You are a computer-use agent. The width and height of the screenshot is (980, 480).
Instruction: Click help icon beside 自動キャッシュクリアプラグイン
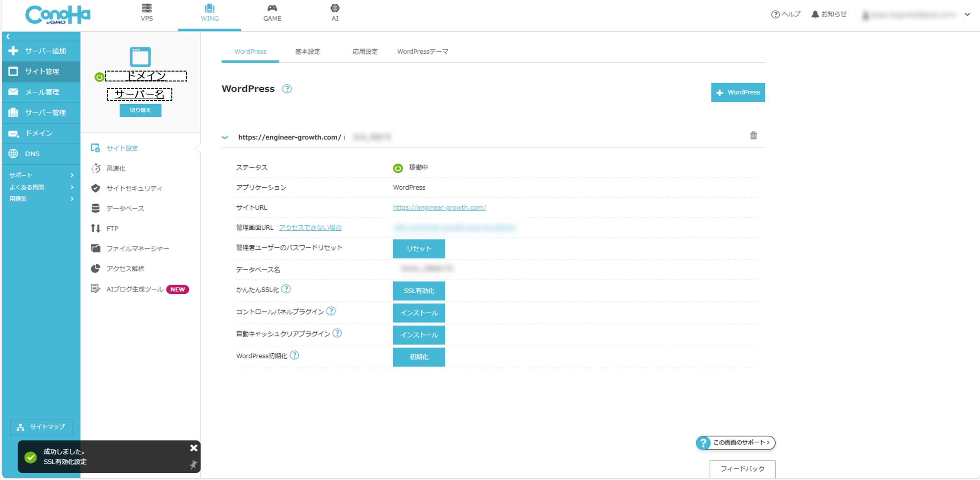[x=337, y=333]
